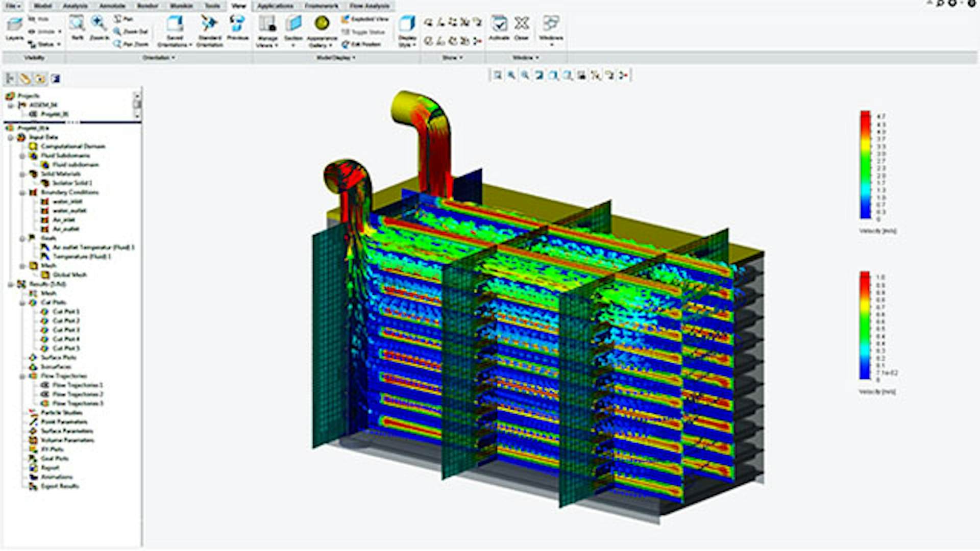
Task: Open the Appearance Gallery
Action: click(x=321, y=23)
